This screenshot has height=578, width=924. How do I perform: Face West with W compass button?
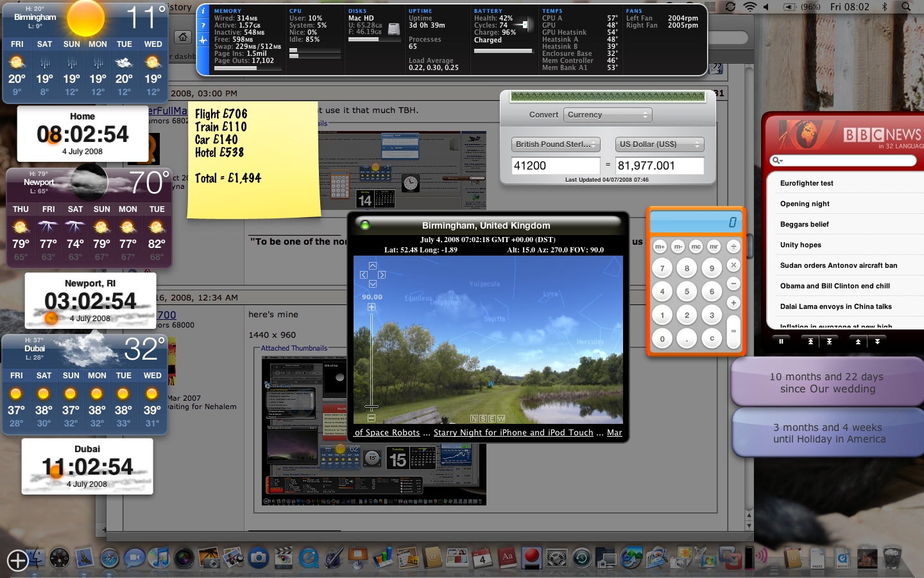tap(501, 419)
